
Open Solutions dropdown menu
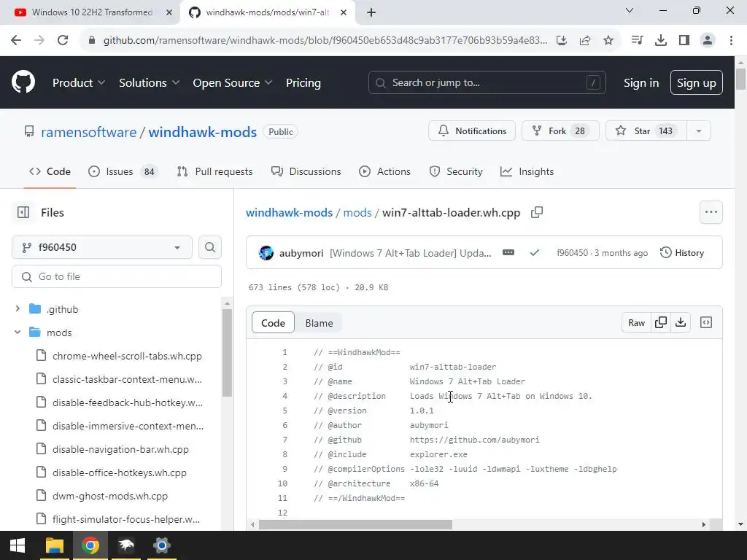pyautogui.click(x=149, y=83)
